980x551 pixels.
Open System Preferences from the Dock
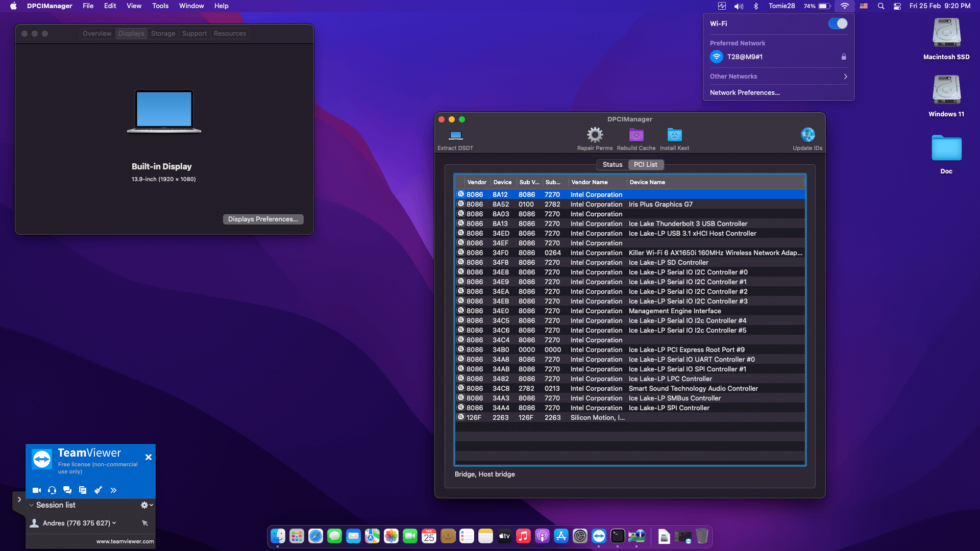coord(580,536)
